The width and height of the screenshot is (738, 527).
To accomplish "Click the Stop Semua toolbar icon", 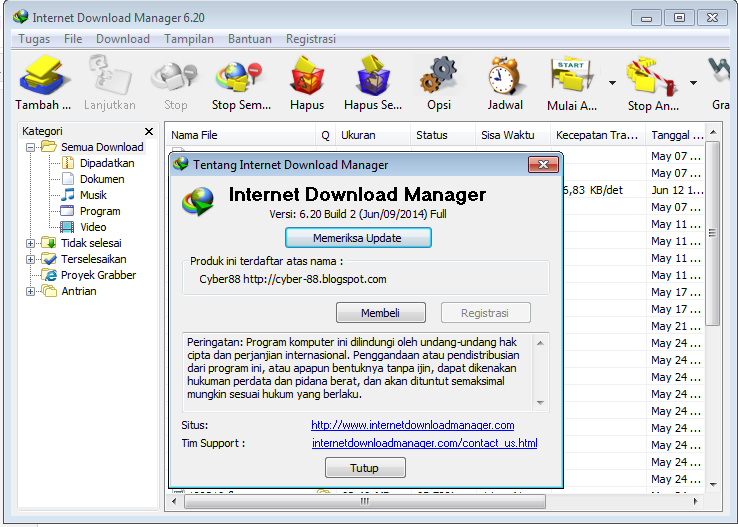I will [x=240, y=77].
